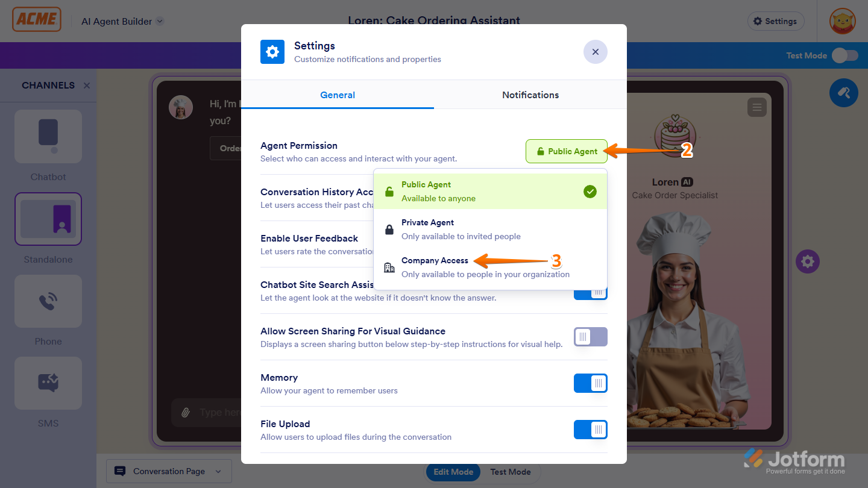Open the hamburger menu in agent preview
Image resolution: width=868 pixels, height=488 pixels.
click(x=756, y=108)
